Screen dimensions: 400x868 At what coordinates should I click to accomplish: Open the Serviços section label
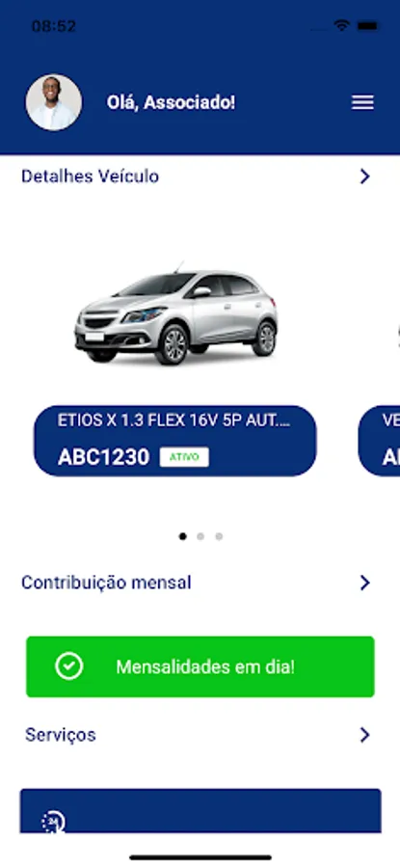(61, 735)
